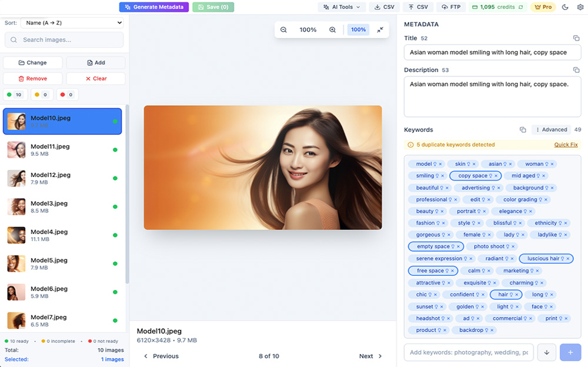
Task: Select Model11.jpeg in the list
Action: pyautogui.click(x=62, y=150)
